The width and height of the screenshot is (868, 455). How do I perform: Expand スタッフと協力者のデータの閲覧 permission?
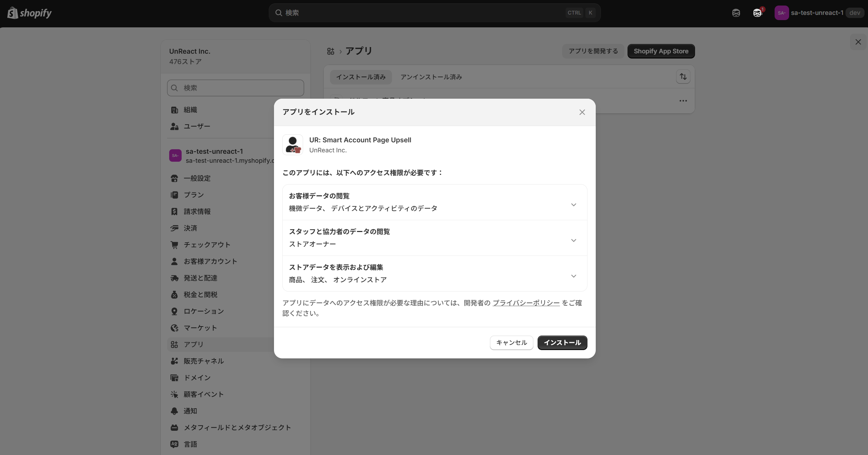tap(435, 238)
